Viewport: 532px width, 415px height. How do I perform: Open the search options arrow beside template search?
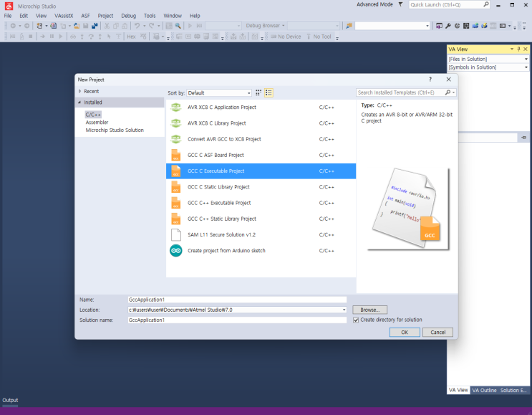pos(454,92)
